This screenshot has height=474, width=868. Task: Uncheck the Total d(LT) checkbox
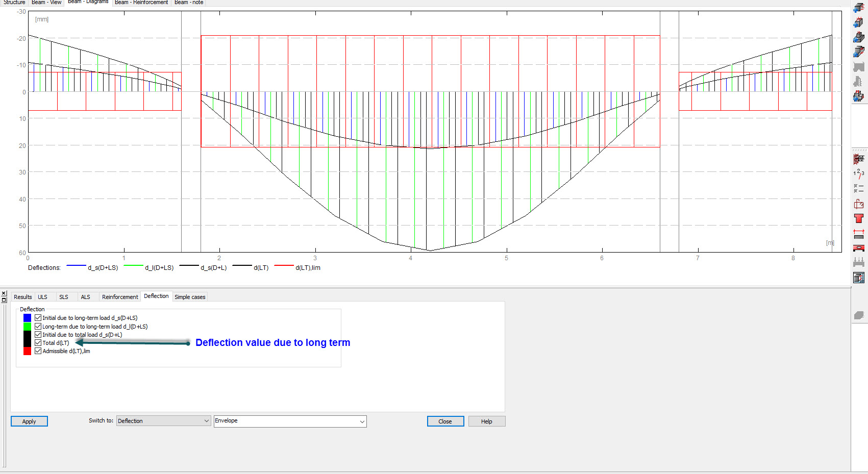click(x=38, y=343)
